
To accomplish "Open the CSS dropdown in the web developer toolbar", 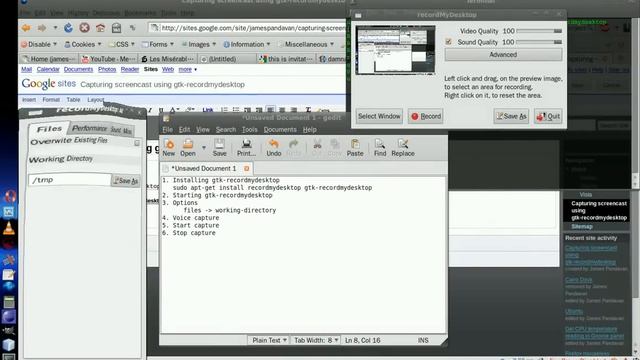I will [x=122, y=44].
